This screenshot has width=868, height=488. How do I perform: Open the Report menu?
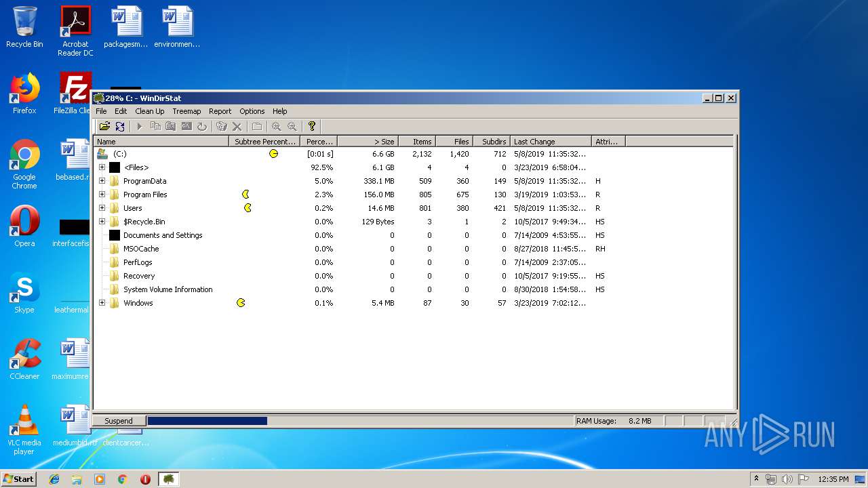point(220,111)
